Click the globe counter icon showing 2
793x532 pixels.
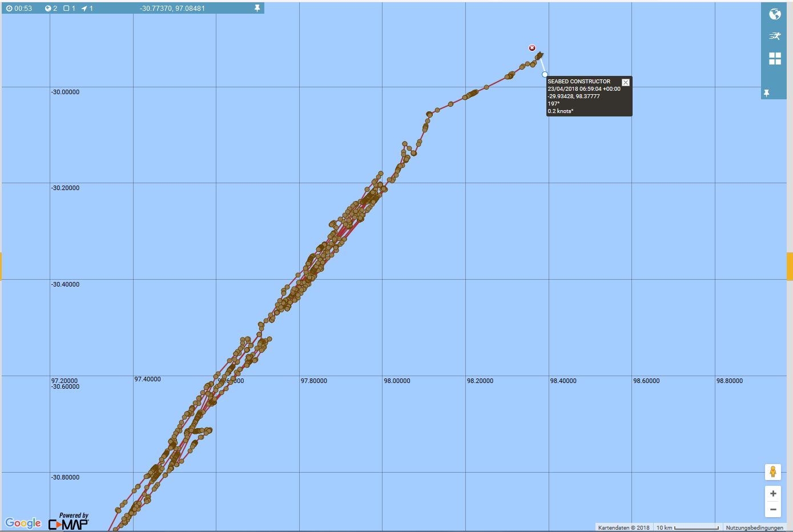(48, 9)
